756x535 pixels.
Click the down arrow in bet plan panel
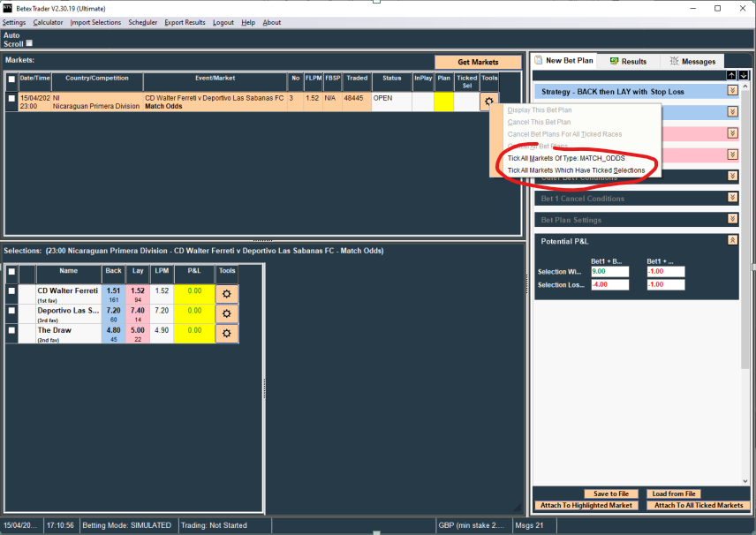pos(744,75)
